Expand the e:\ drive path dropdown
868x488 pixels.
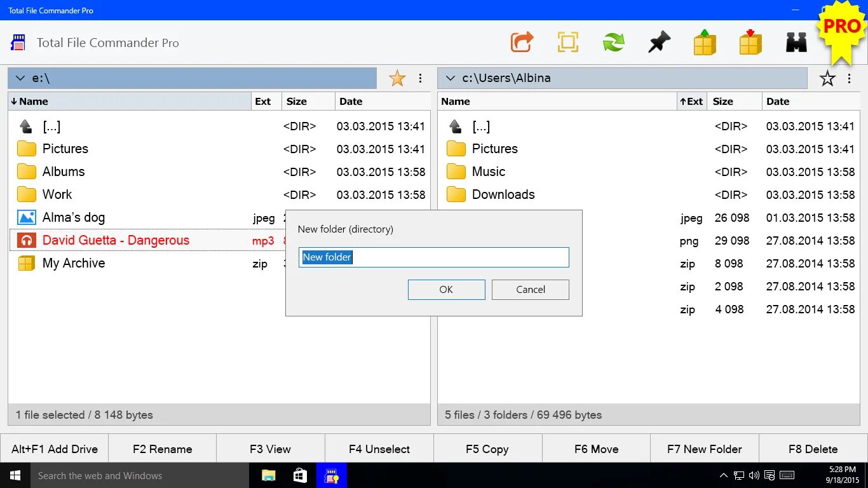(20, 78)
